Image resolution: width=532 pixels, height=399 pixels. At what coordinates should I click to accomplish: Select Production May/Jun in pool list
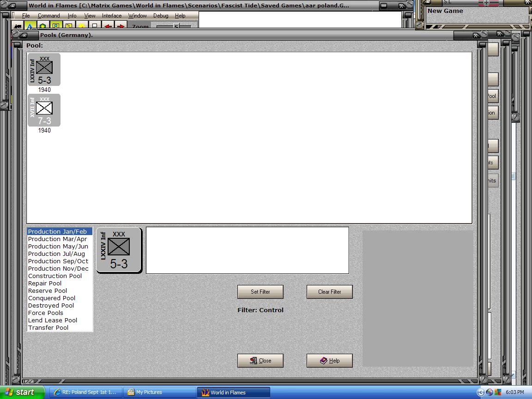pyautogui.click(x=60, y=246)
